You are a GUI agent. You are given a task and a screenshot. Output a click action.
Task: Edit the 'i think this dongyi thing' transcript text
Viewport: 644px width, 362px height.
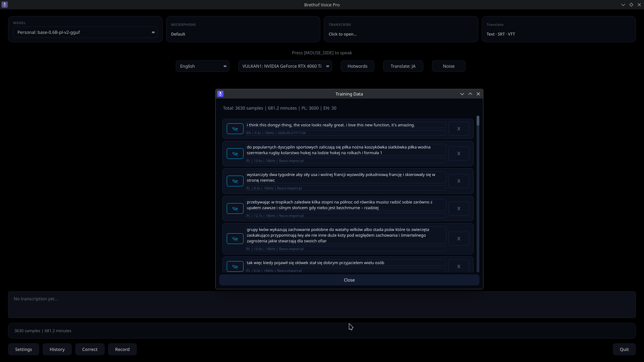(346, 125)
